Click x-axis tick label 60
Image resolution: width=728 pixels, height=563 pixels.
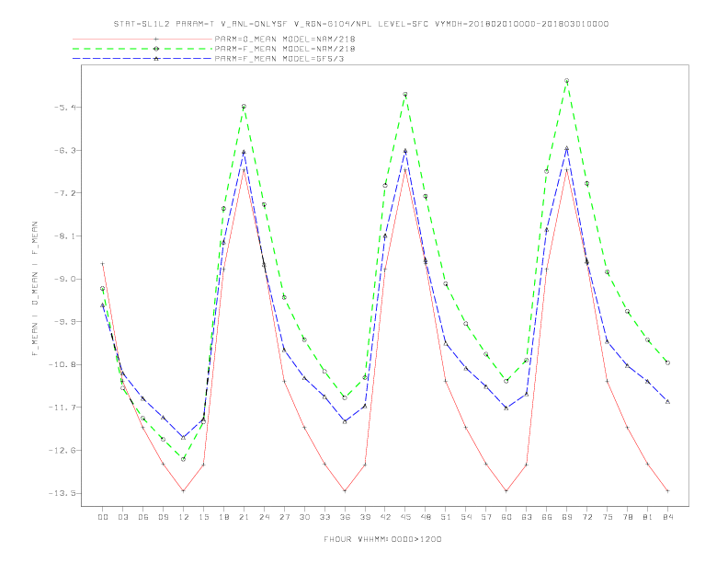pos(506,517)
